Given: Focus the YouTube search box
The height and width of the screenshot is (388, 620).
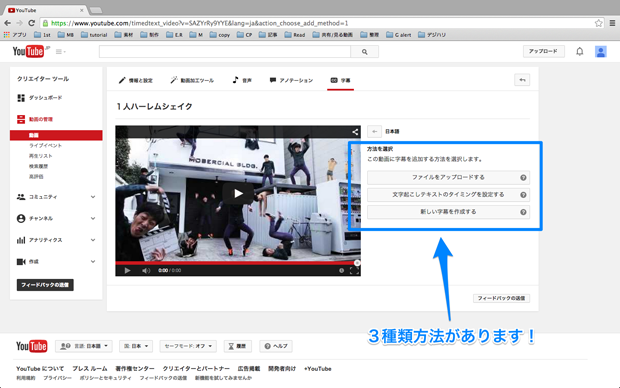Looking at the screenshot, I should point(225,51).
